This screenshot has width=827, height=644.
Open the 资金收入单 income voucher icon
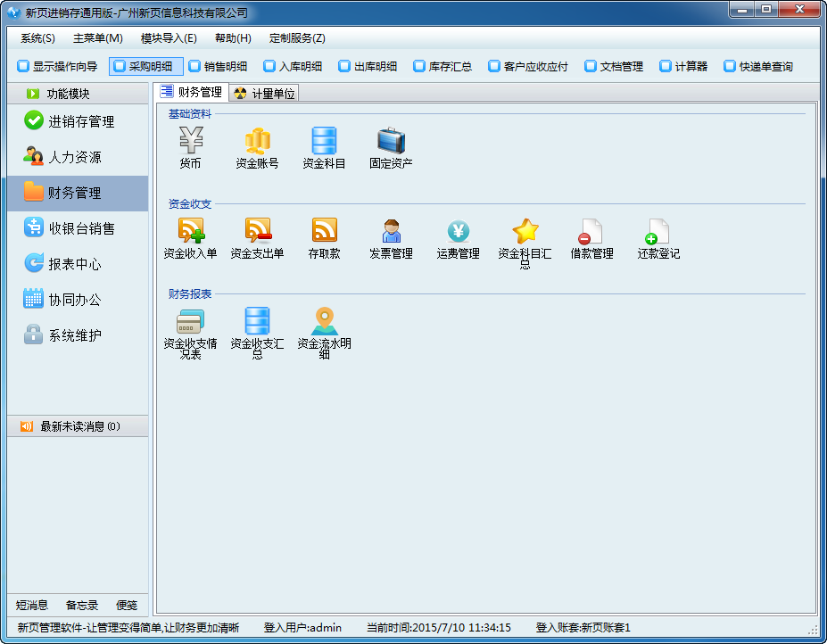[x=190, y=234]
